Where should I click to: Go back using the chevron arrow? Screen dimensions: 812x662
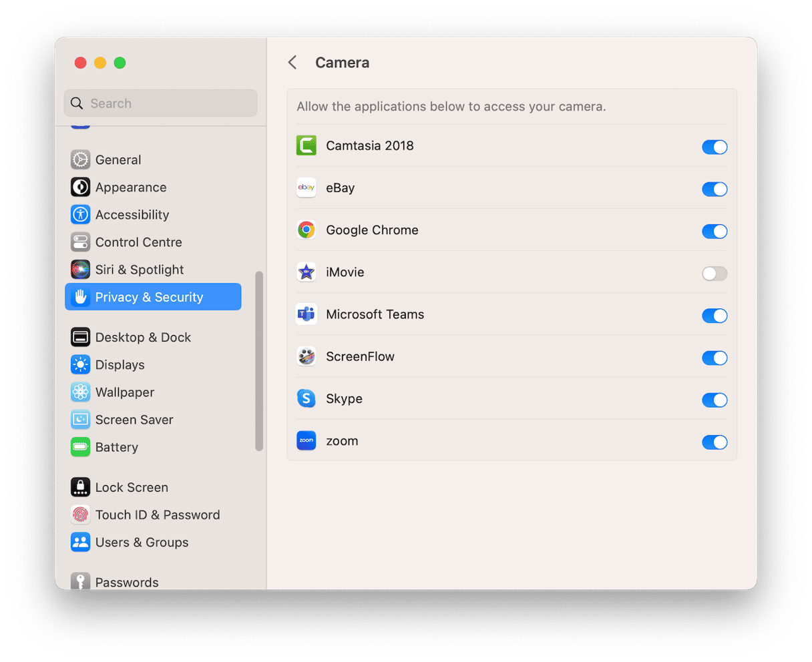click(292, 63)
